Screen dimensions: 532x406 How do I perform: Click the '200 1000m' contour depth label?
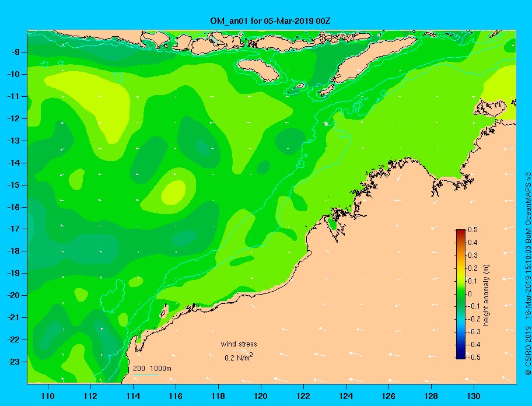pyautogui.click(x=152, y=368)
